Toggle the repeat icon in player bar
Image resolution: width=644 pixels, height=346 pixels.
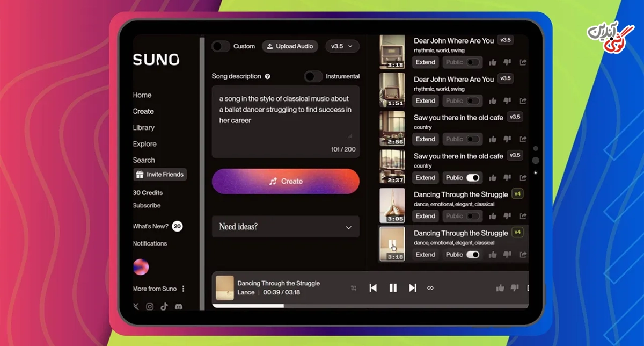[354, 288]
